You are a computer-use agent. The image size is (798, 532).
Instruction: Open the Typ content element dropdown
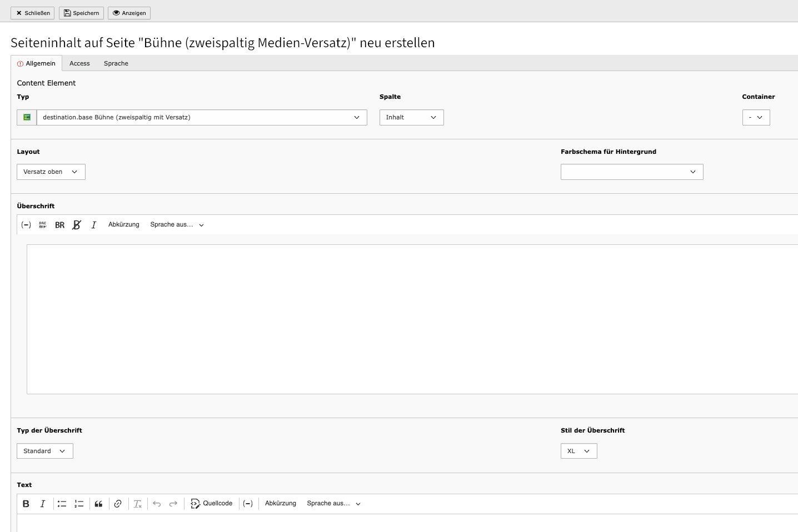[x=202, y=118]
